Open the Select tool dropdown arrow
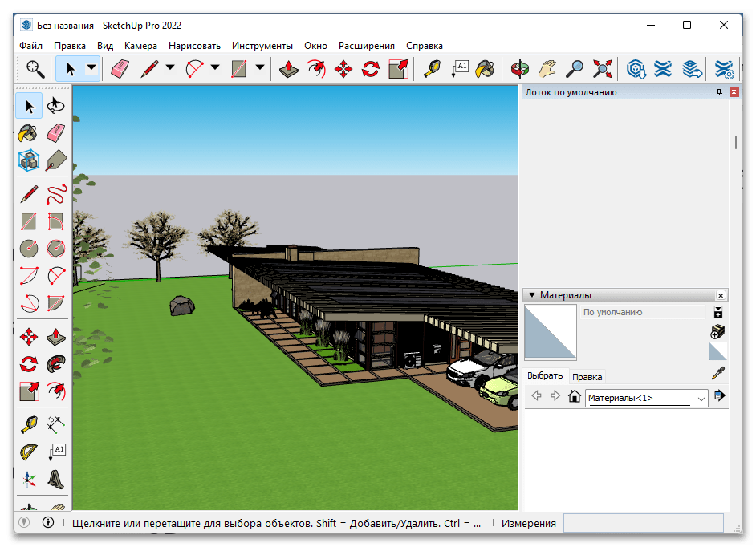Viewport: 756px width, 547px height. 91,69
